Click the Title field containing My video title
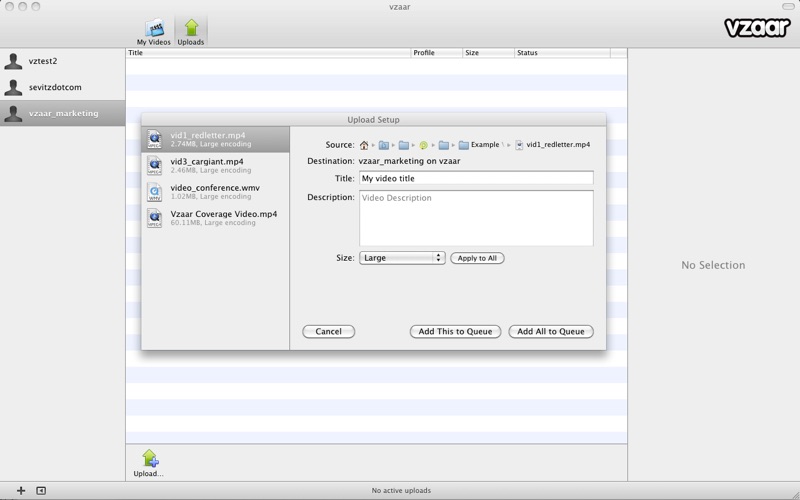The height and width of the screenshot is (500, 800). point(476,178)
